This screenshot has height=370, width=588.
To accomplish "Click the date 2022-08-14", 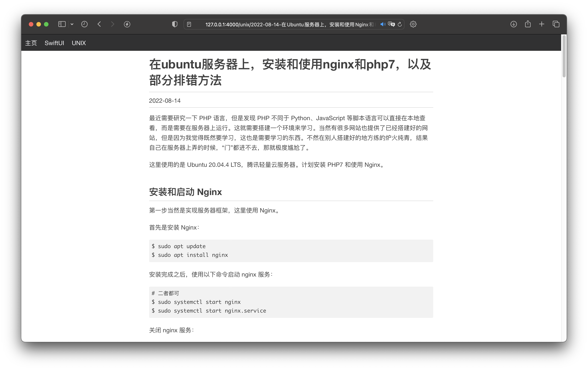I will pyautogui.click(x=165, y=101).
